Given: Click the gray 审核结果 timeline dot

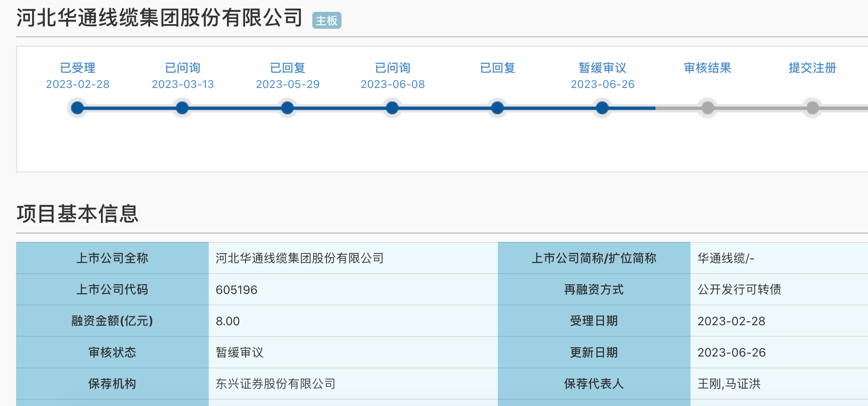Looking at the screenshot, I should [707, 108].
